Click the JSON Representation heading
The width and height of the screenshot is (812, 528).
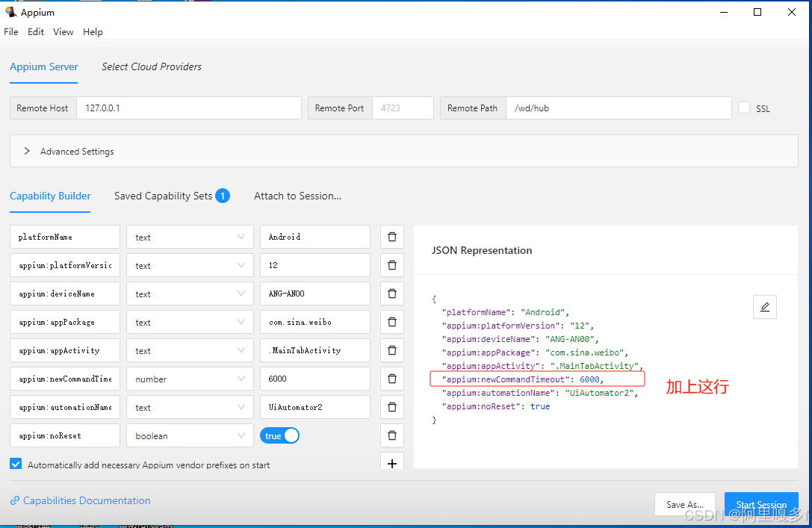(482, 250)
